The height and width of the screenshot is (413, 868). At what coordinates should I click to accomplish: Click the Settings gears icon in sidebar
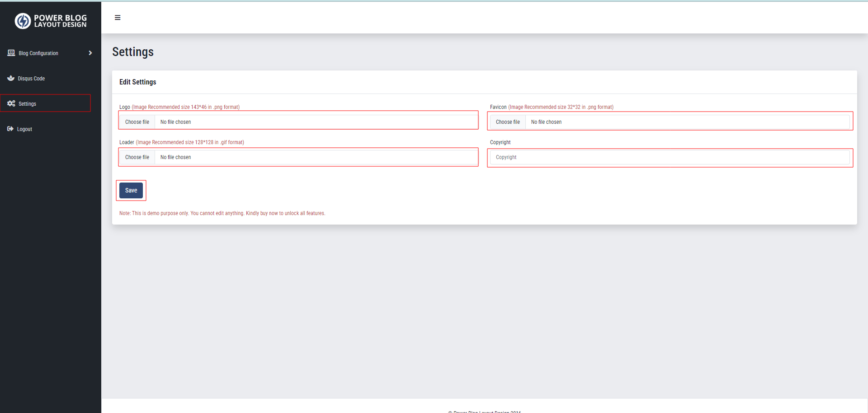11,103
